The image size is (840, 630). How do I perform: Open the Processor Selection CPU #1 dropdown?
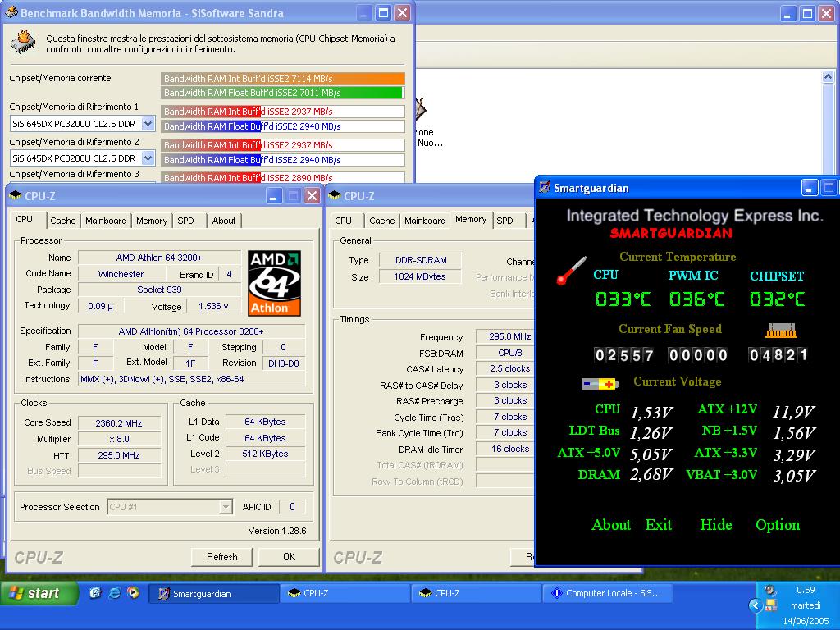pyautogui.click(x=226, y=506)
